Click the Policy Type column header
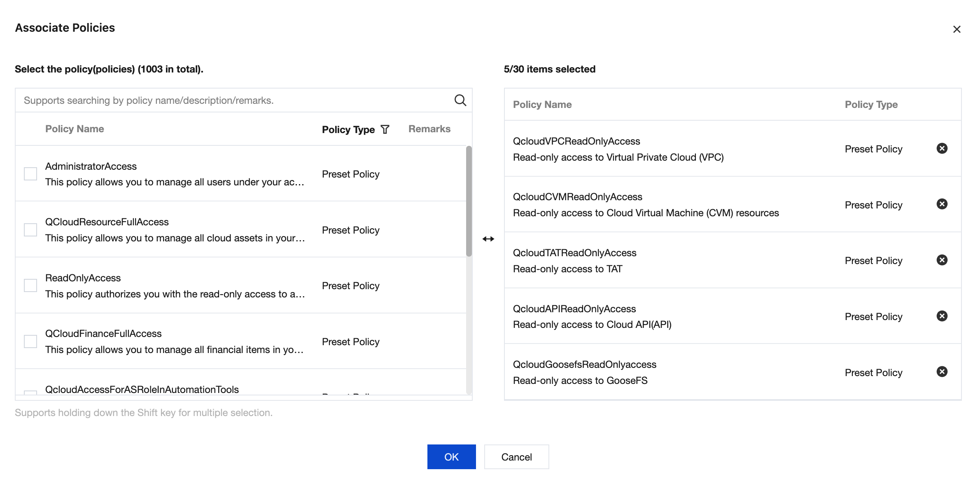This screenshot has height=477, width=980. (x=348, y=129)
